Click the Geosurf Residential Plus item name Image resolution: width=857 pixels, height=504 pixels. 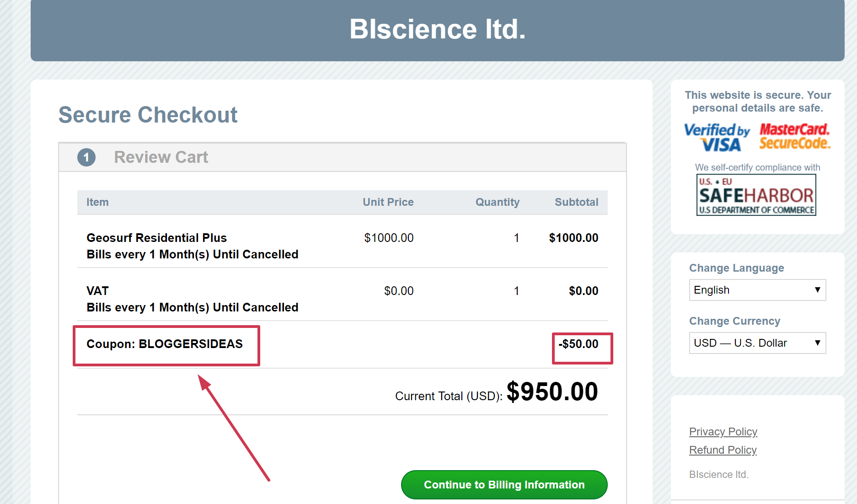click(156, 238)
